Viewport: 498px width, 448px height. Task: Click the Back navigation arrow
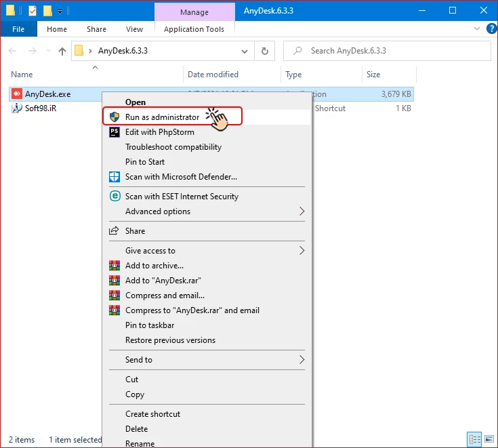pos(12,51)
